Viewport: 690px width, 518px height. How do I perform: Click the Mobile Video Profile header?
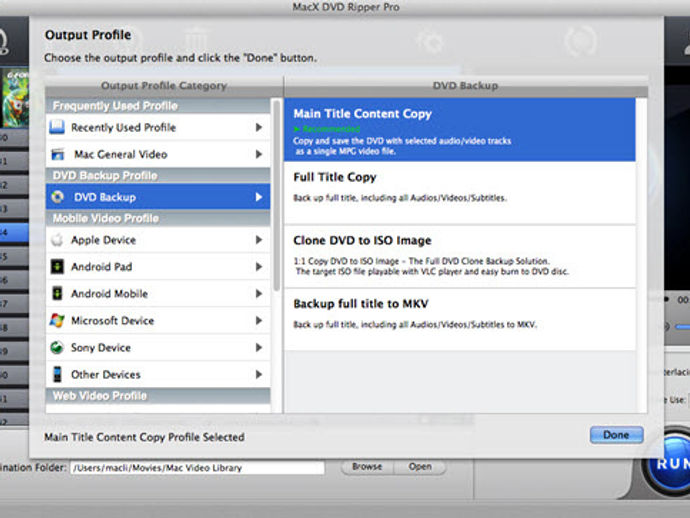coord(158,218)
